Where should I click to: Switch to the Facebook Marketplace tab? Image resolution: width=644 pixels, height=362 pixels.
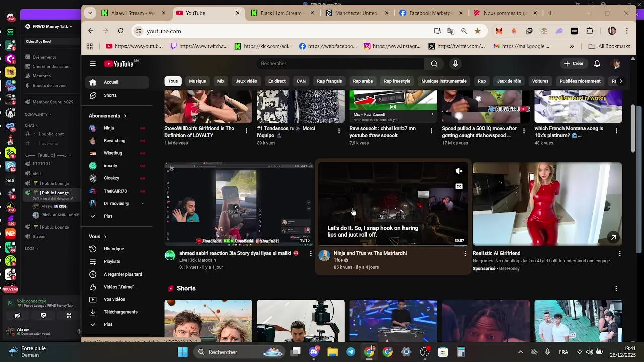pos(431,13)
